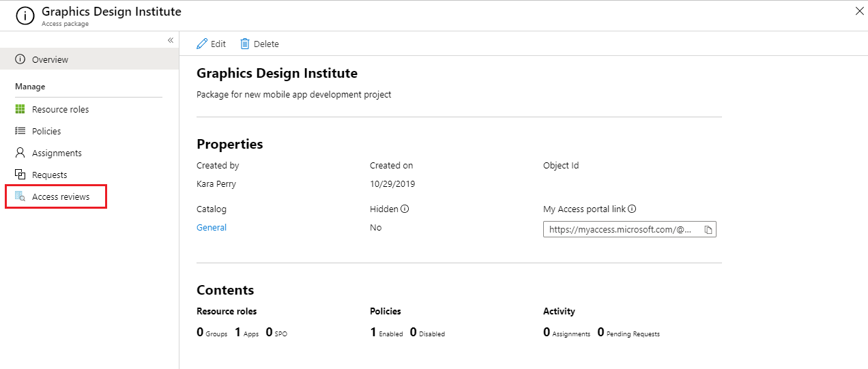Open the Overview menu item
This screenshot has width=868, height=369.
click(50, 60)
